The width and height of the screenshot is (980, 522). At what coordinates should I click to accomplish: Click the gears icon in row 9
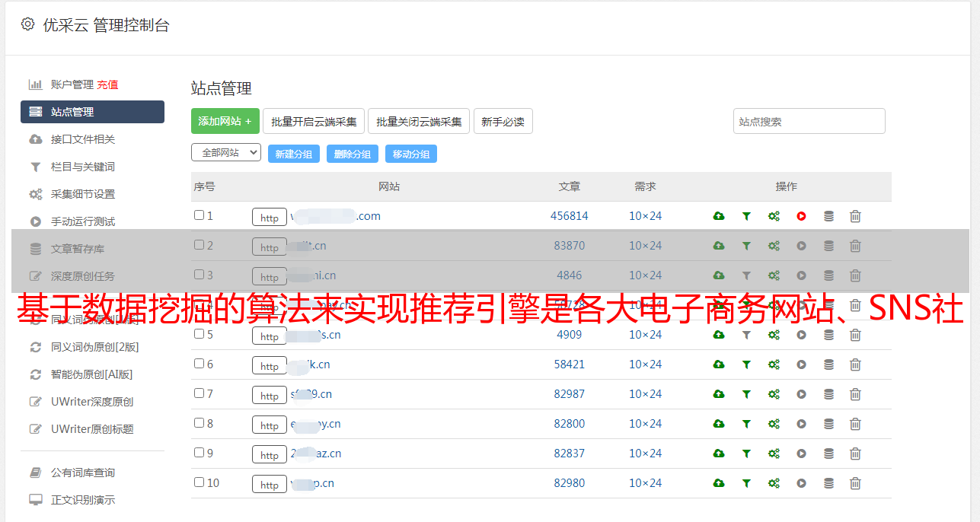pos(774,454)
